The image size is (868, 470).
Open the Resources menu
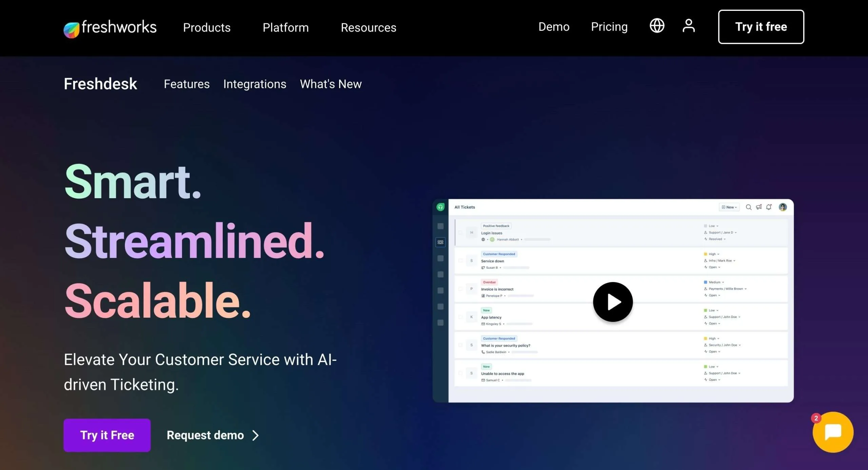coord(369,27)
